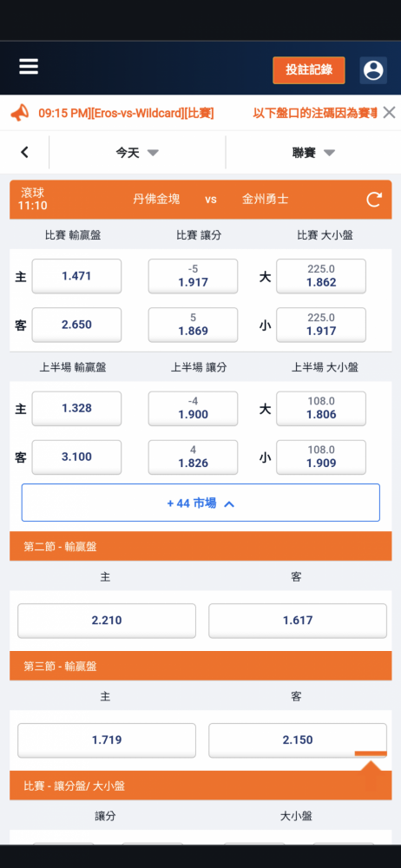This screenshot has width=401, height=868.
Task: Click the 第二節 - 輸贏盤 section header
Action: point(200,546)
